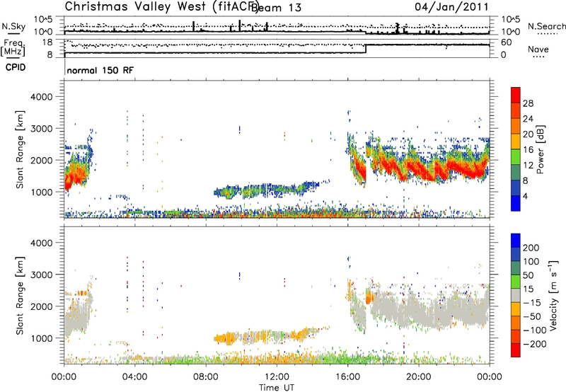Click the 'Beam 13' label
566x392 pixels.
click(276, 8)
